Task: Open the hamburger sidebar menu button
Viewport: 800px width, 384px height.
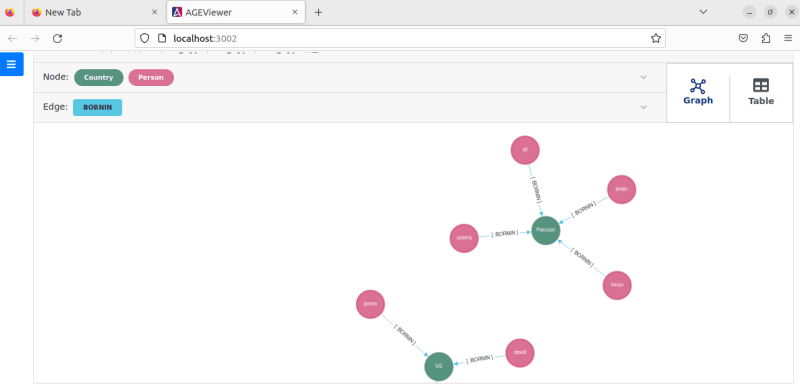Action: pyautogui.click(x=11, y=64)
